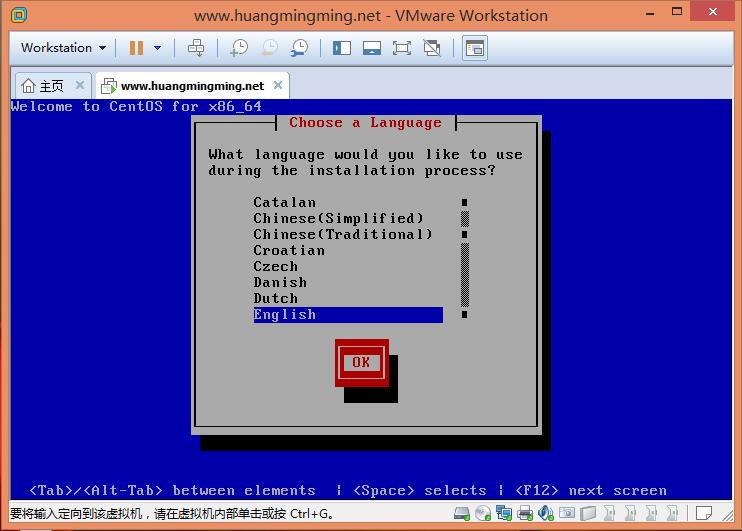Image resolution: width=742 pixels, height=531 pixels.
Task: Click the hard disk status icon
Action: pyautogui.click(x=461, y=513)
